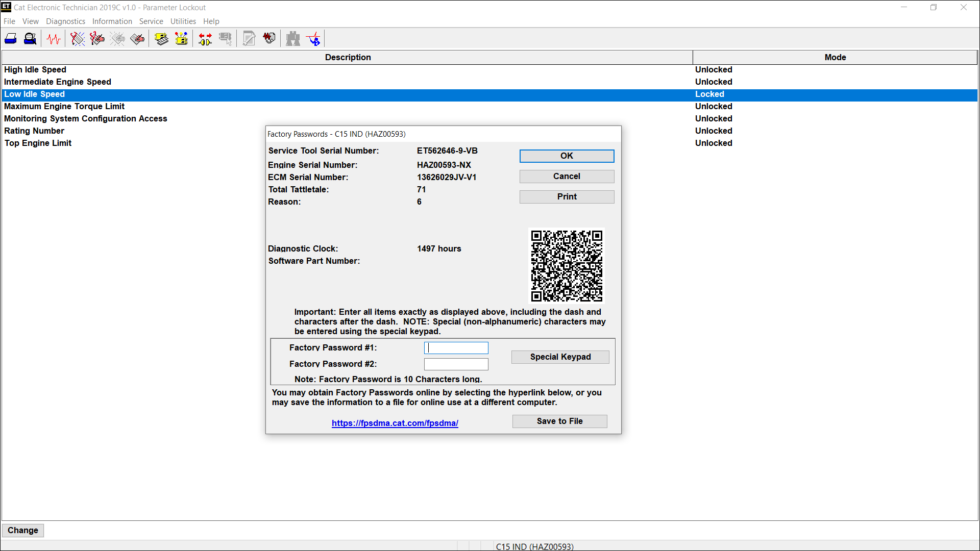Open Status tool waveform icon

point(54,39)
